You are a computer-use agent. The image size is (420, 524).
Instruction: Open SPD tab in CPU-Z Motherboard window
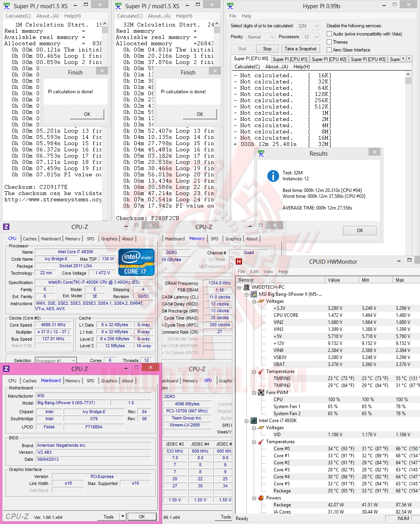[91, 381]
